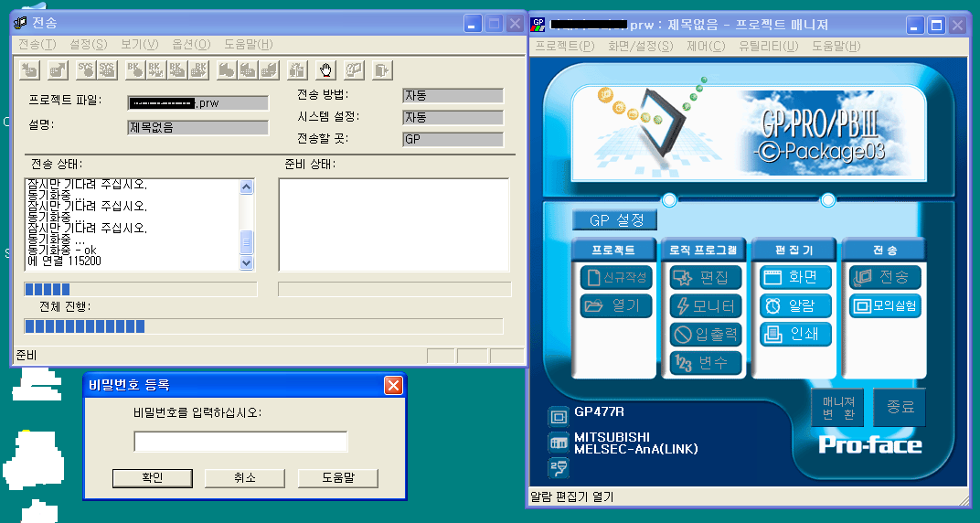
Task: Click the 시스템 설정 field showing 자동
Action: tap(453, 117)
